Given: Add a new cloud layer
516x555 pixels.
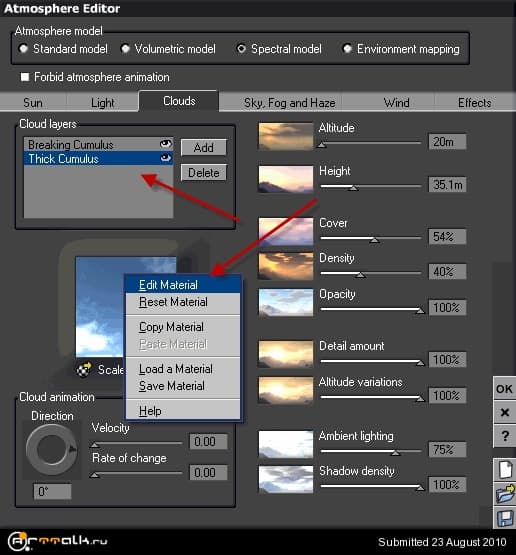Looking at the screenshot, I should [203, 147].
